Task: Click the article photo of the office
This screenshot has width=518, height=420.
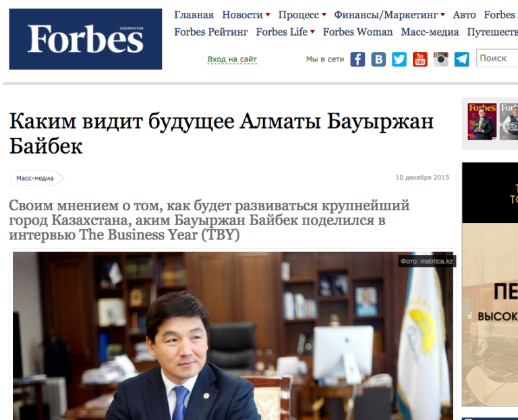Action: tap(233, 336)
